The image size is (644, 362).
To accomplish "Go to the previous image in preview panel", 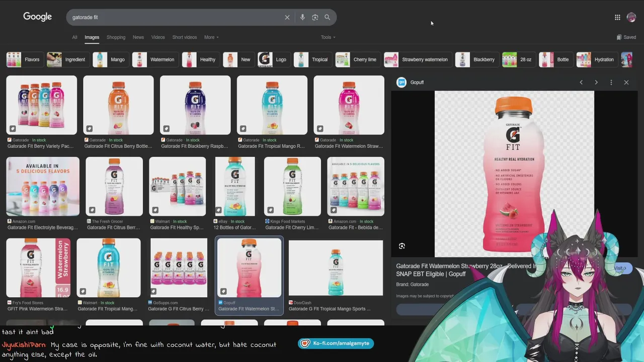I will tap(581, 82).
